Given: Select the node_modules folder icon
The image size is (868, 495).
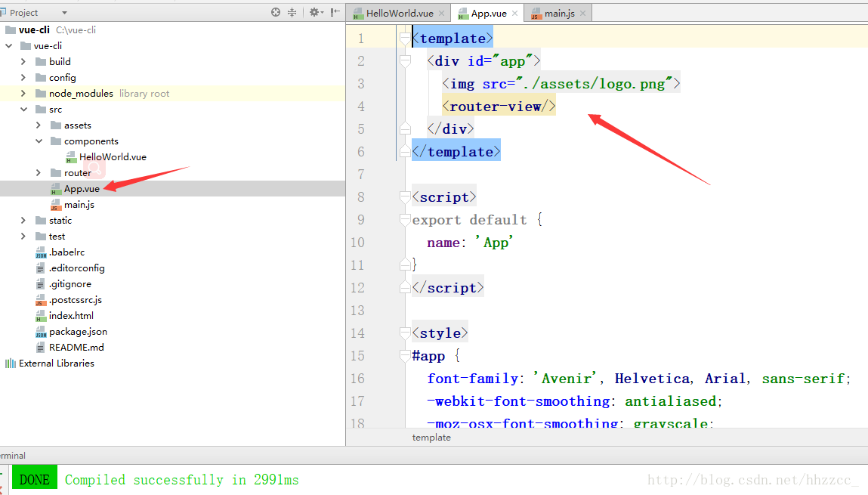Looking at the screenshot, I should tap(40, 94).
